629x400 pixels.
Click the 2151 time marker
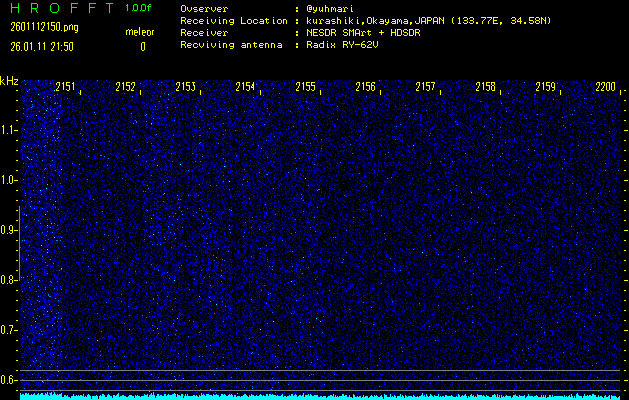pos(65,87)
